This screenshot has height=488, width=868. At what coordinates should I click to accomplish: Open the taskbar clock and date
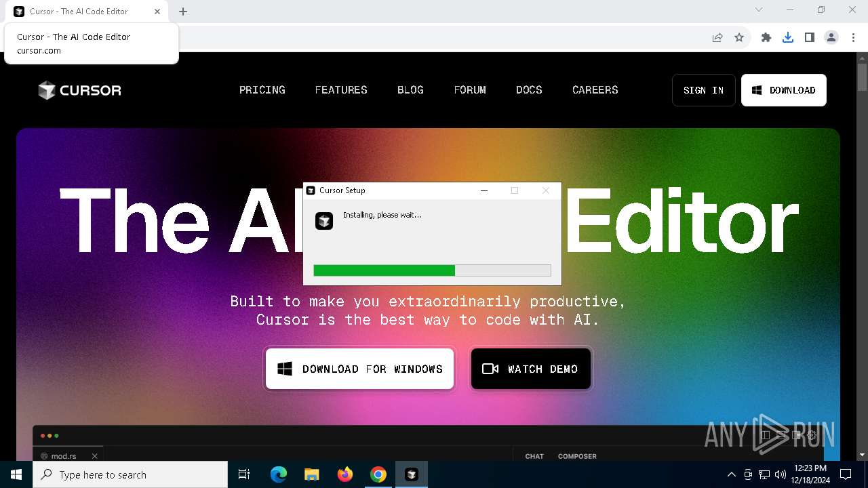(810, 474)
